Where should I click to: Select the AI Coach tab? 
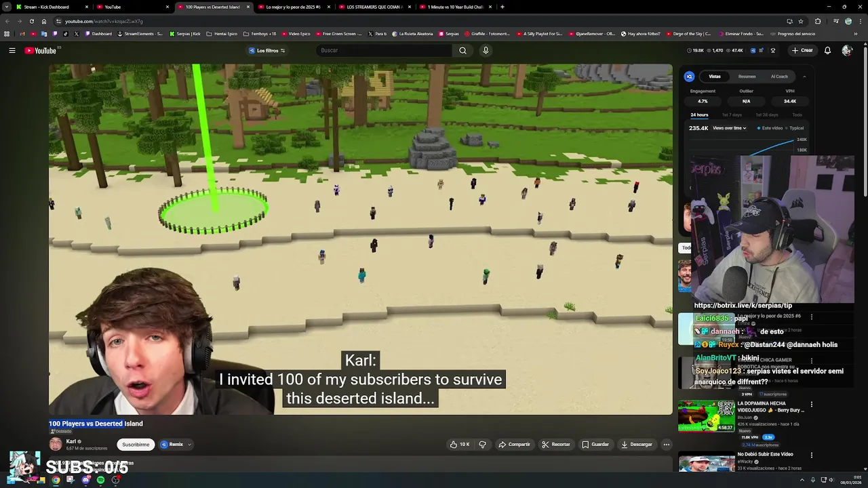[779, 77]
